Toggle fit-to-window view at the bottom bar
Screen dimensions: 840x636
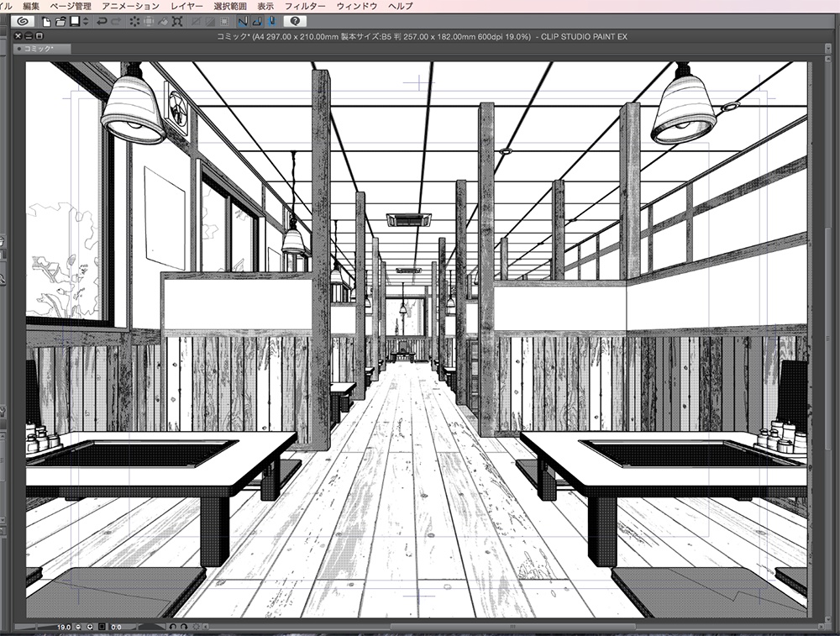tap(102, 627)
